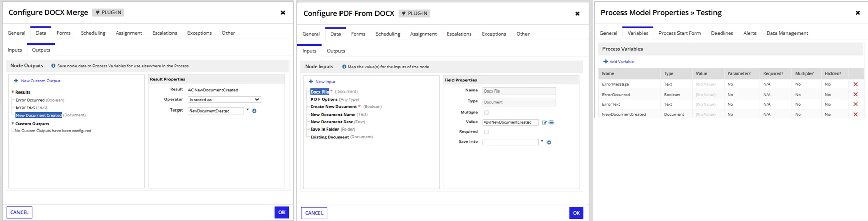Open General tab in DOCX Merge dialog

16,33
